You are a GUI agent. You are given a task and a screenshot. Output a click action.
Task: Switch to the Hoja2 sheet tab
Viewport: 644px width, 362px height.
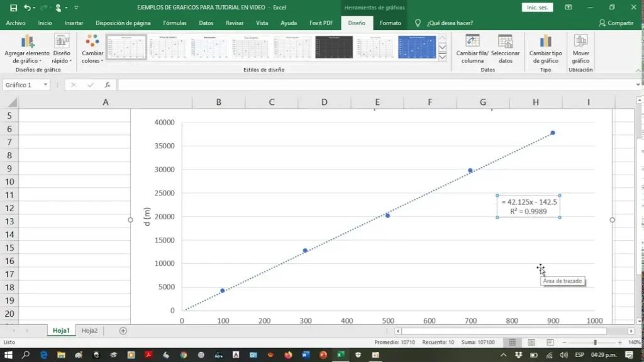pos(89,331)
